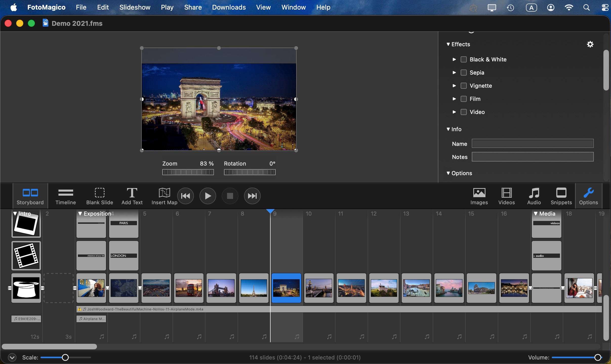Open the Share menu
Image resolution: width=611 pixels, height=364 pixels.
click(x=193, y=7)
